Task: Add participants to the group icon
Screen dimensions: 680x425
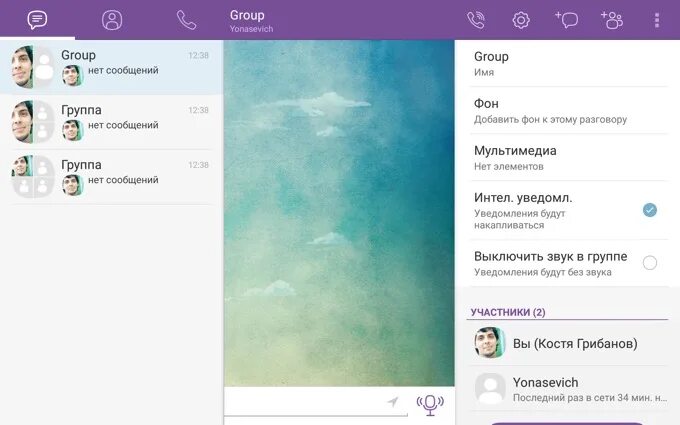Action: (612, 20)
